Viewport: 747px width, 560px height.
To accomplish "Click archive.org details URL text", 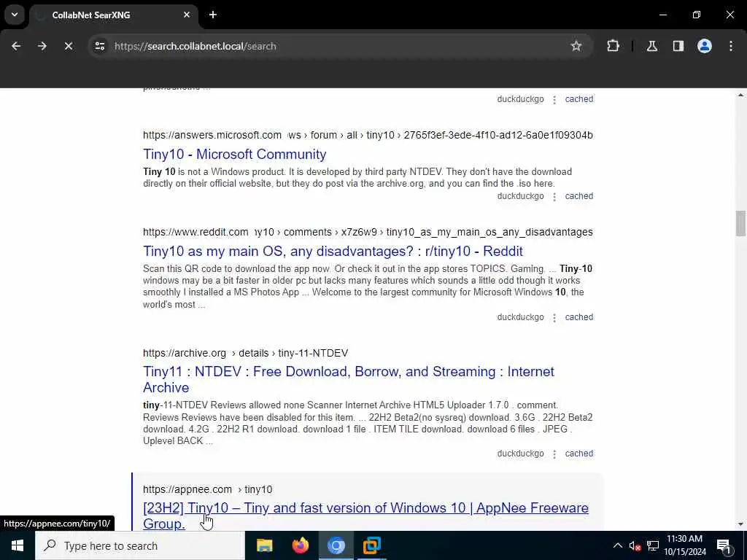I will [x=245, y=353].
